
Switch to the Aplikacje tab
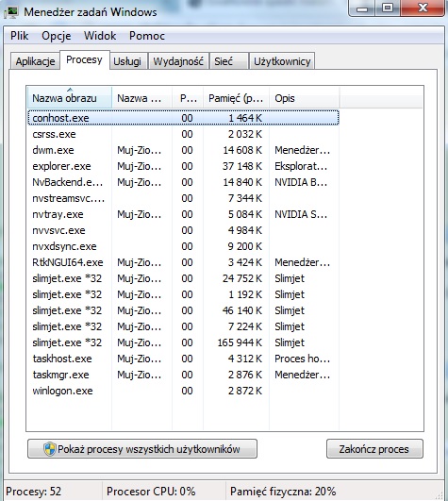(x=35, y=61)
